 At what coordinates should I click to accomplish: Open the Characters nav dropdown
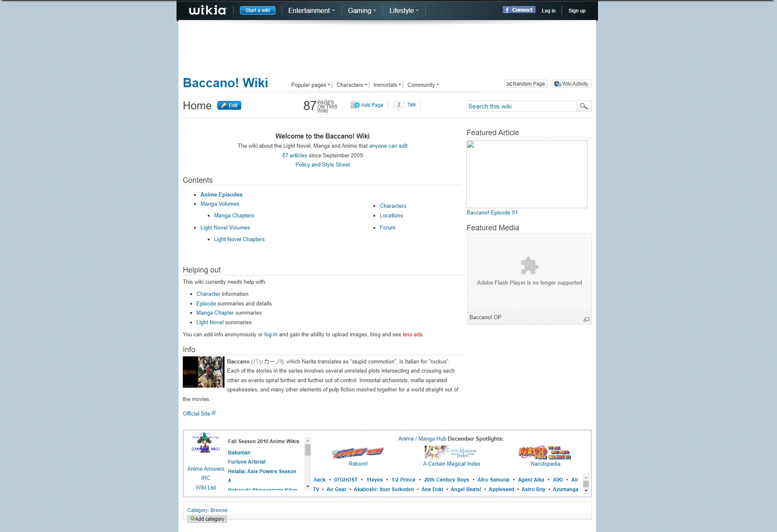[352, 85]
